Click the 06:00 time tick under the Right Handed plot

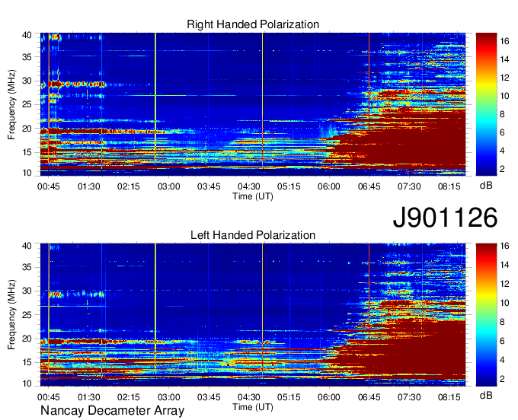coord(329,186)
